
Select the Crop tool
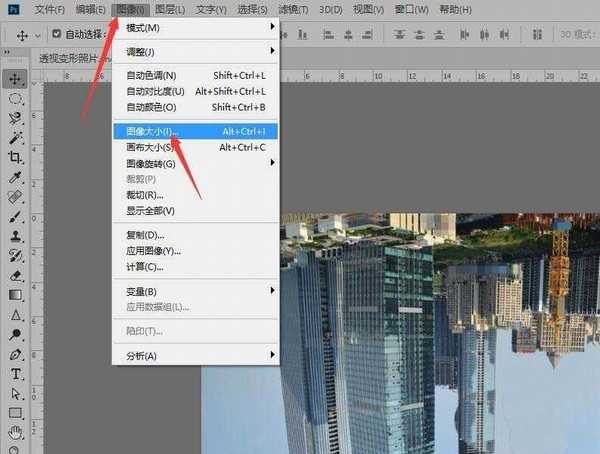pos(16,158)
